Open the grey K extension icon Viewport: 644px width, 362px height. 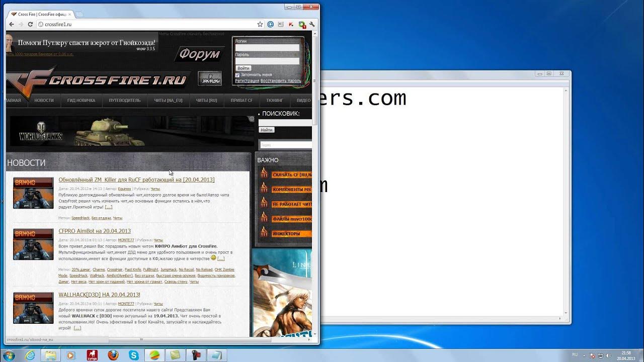point(281,24)
